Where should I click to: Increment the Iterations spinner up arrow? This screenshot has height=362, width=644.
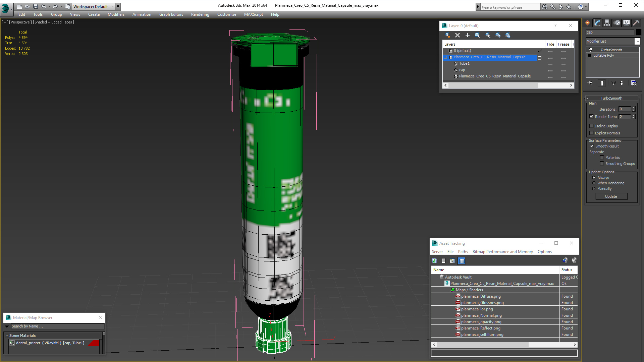(633, 108)
